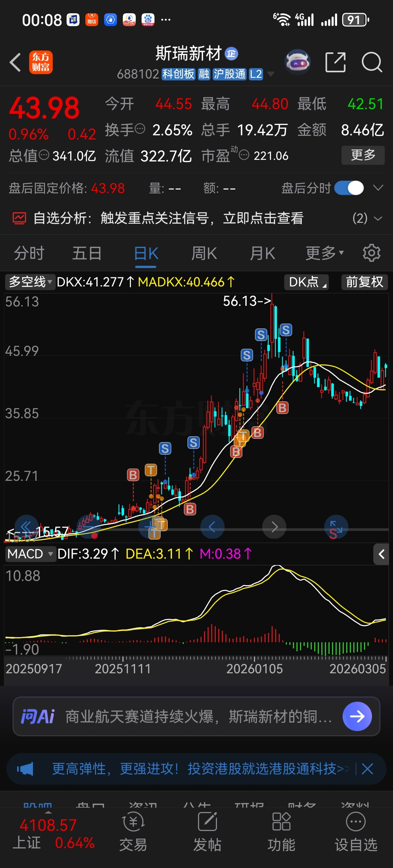Submit the 问AI question with the arrow button
The width and height of the screenshot is (393, 868).
click(357, 716)
